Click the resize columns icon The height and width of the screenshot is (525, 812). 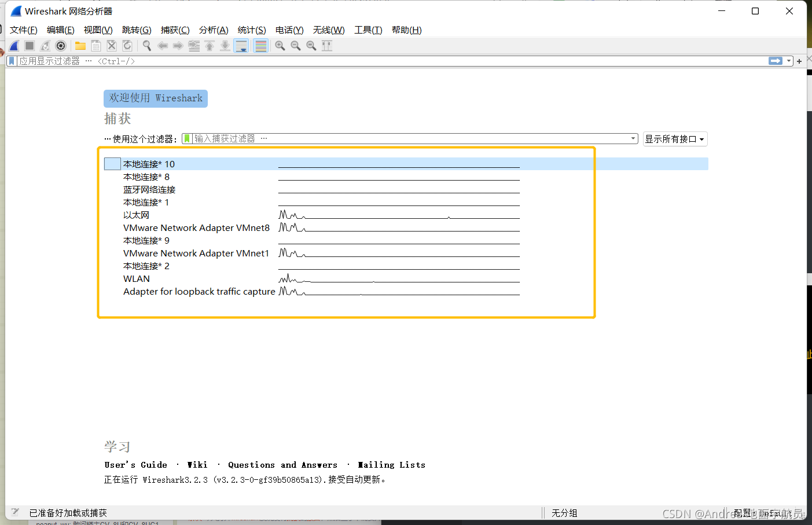[327, 46]
